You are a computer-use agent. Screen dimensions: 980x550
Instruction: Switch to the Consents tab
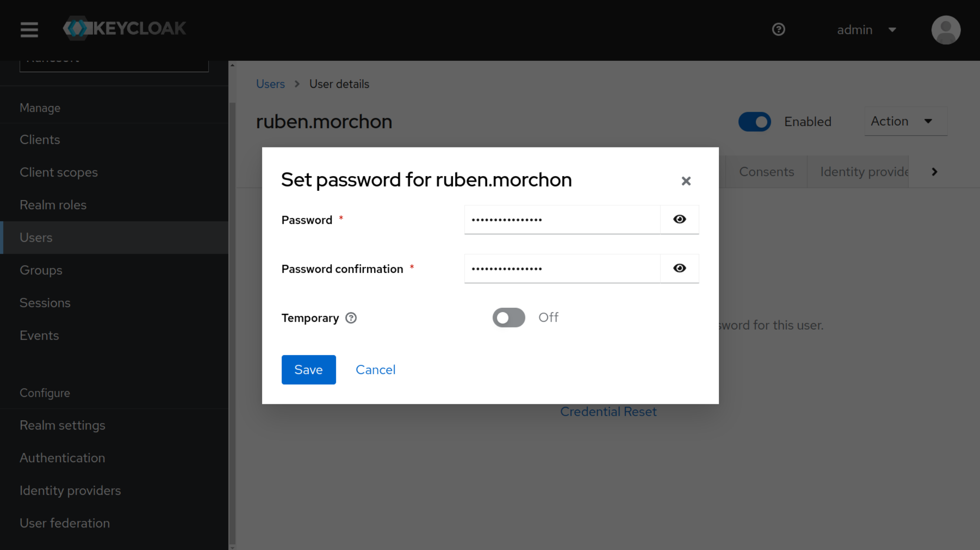coord(766,172)
